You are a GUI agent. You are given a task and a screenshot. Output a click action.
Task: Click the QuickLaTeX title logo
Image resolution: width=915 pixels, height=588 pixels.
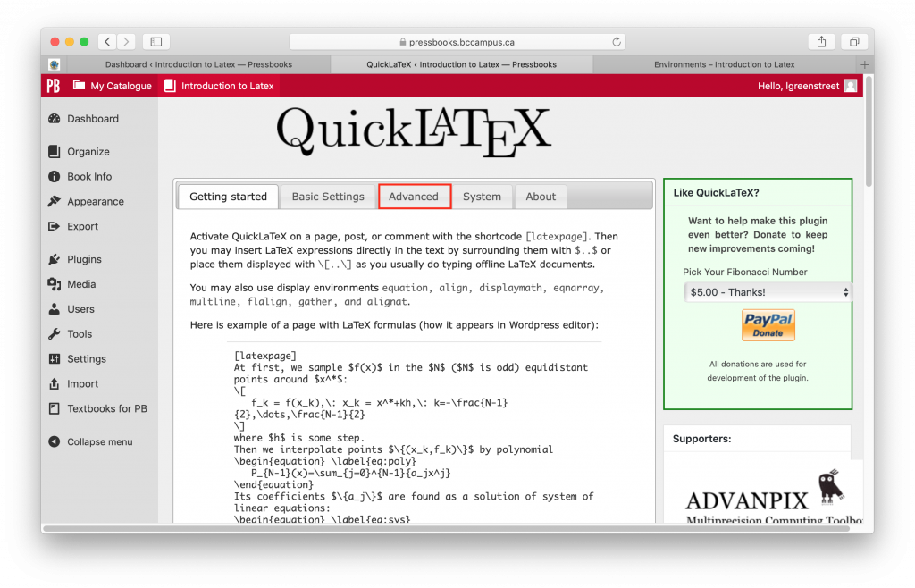pyautogui.click(x=413, y=132)
